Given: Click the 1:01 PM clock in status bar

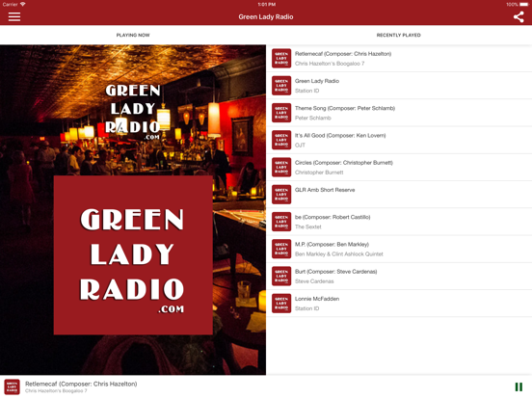Looking at the screenshot, I should point(266,4).
